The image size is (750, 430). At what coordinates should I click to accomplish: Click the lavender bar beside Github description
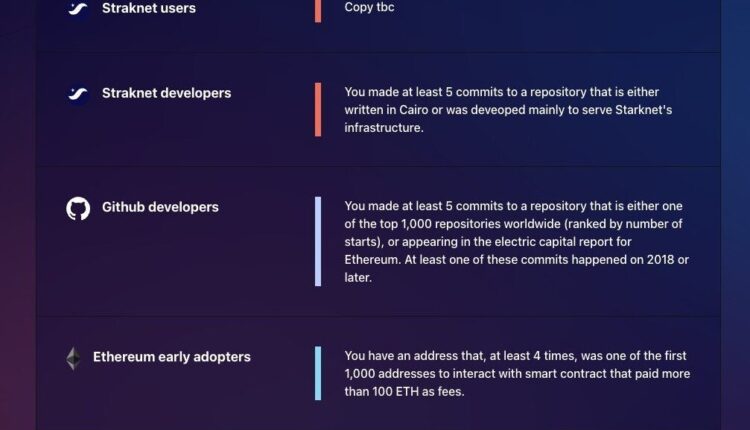(318, 241)
